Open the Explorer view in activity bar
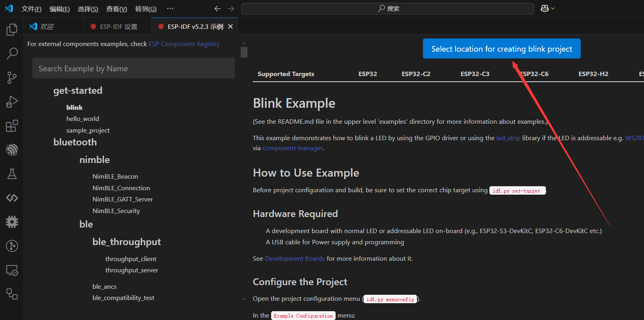644x320 pixels. 12,30
